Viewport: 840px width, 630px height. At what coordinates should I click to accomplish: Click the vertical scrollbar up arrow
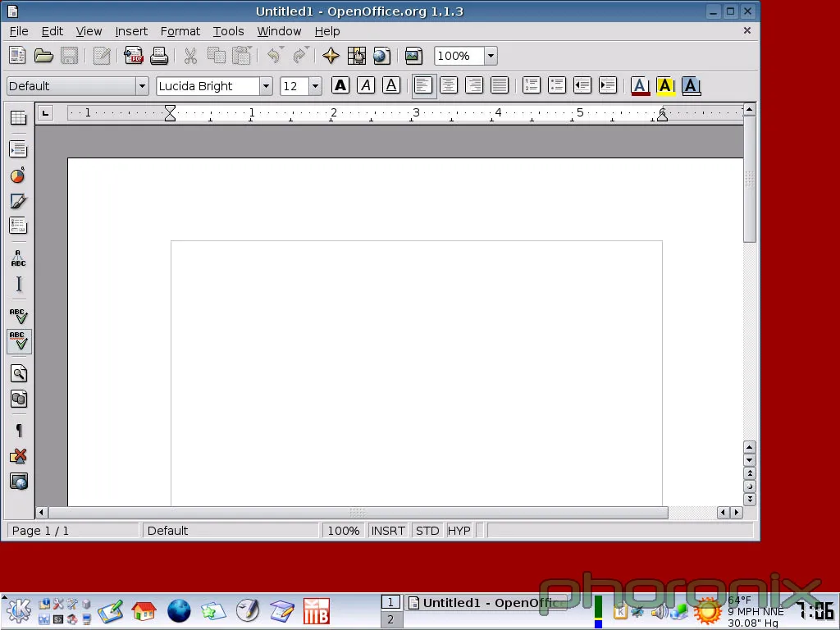point(750,109)
